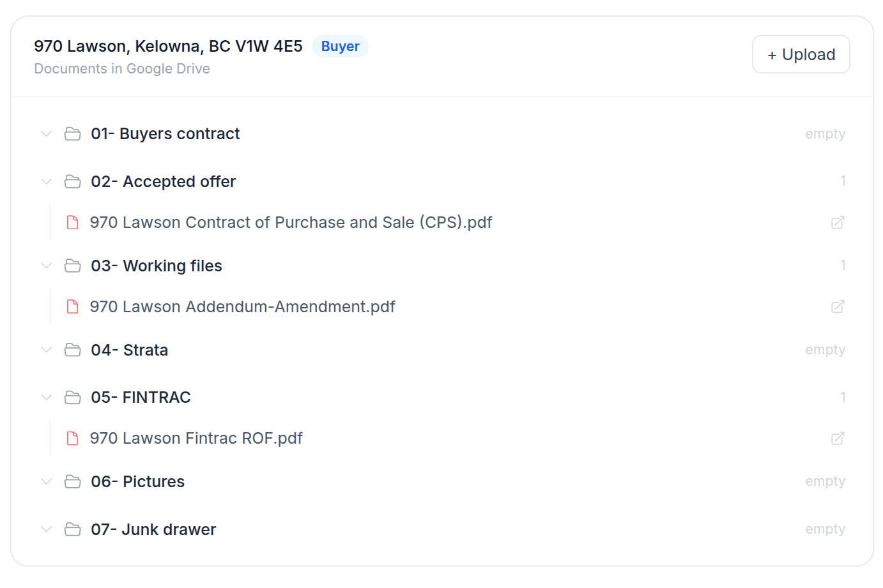
Task: Collapse the 03- Working files folder
Action: [x=46, y=266]
